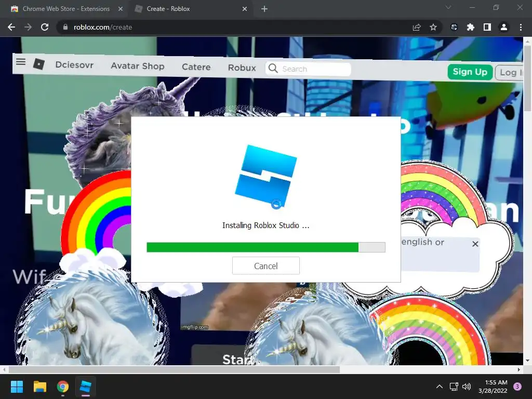Dismiss the 'english or' notification with X
Screen dimensions: 532x399
tap(475, 244)
